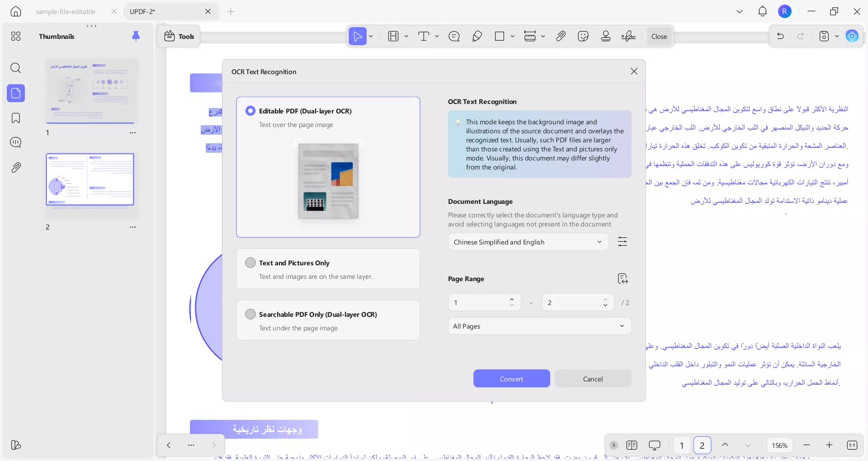This screenshot has width=868, height=461.
Task: Open language advanced settings icon
Action: click(x=623, y=242)
